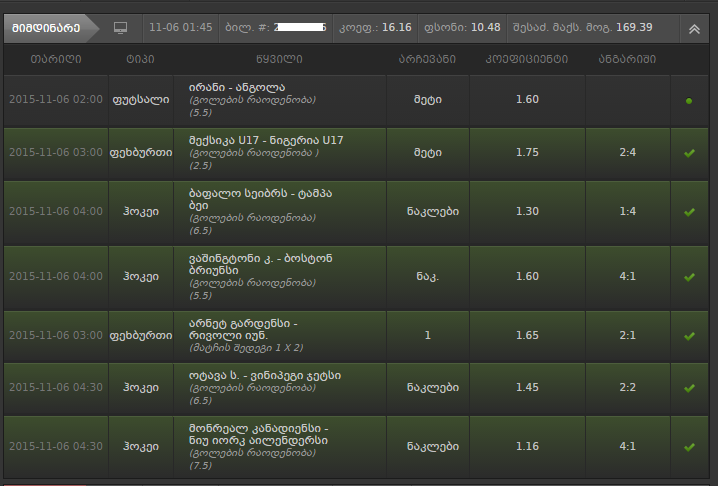Image resolution: width=718 pixels, height=486 pixels.
Task: Click the ნაკ. selection in ვაშინგტონი row
Action: [427, 277]
